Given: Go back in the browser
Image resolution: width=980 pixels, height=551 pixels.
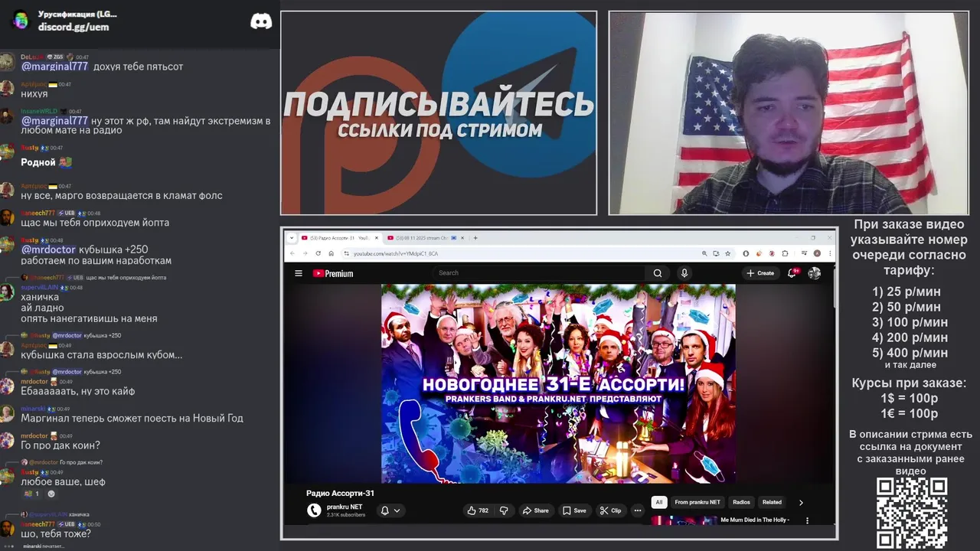Looking at the screenshot, I should pyautogui.click(x=292, y=253).
